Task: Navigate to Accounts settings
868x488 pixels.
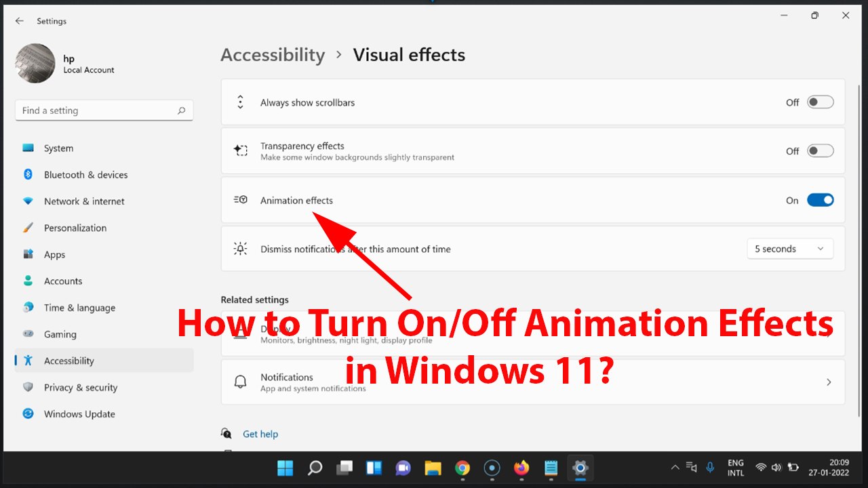Action: [x=104, y=281]
